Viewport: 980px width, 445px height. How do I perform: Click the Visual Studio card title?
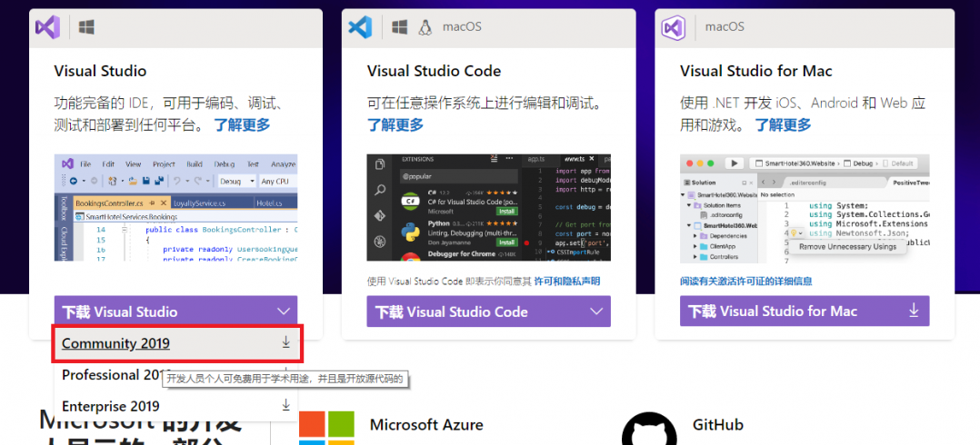pyautogui.click(x=100, y=71)
